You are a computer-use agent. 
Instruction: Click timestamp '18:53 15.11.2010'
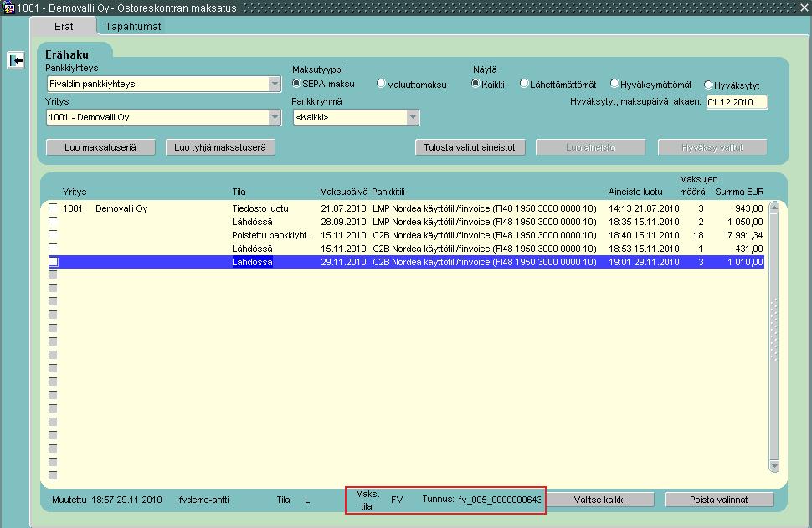click(x=644, y=249)
